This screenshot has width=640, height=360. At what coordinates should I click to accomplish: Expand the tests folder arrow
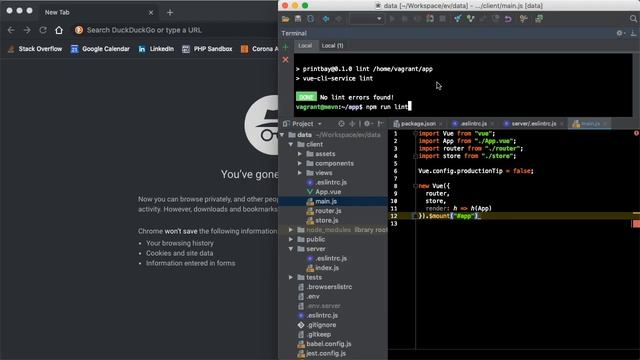click(291, 278)
